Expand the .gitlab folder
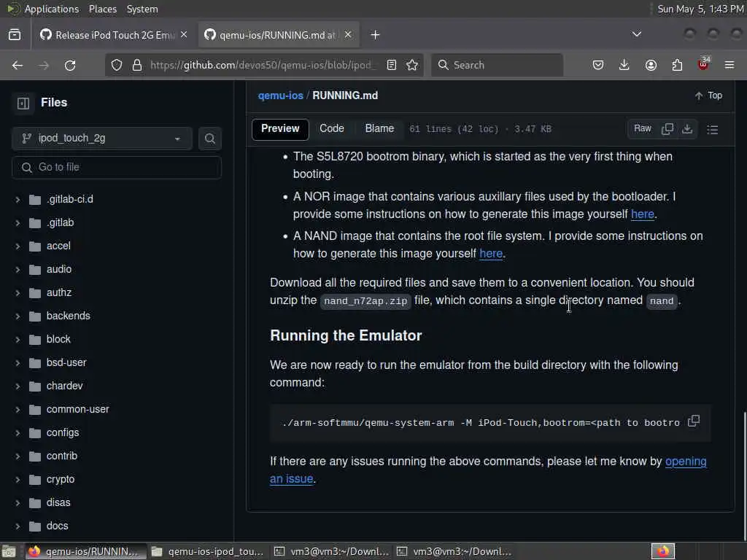747x560 pixels. (18, 223)
